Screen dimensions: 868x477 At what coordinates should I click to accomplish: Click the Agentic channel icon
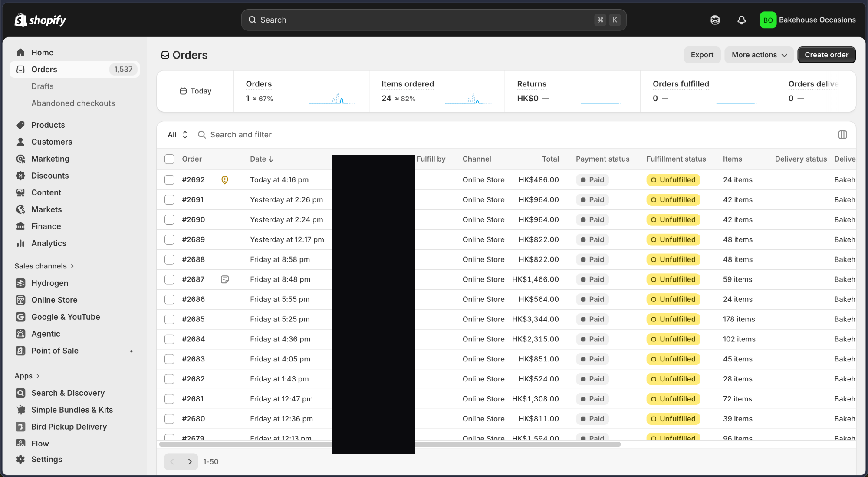pyautogui.click(x=20, y=334)
